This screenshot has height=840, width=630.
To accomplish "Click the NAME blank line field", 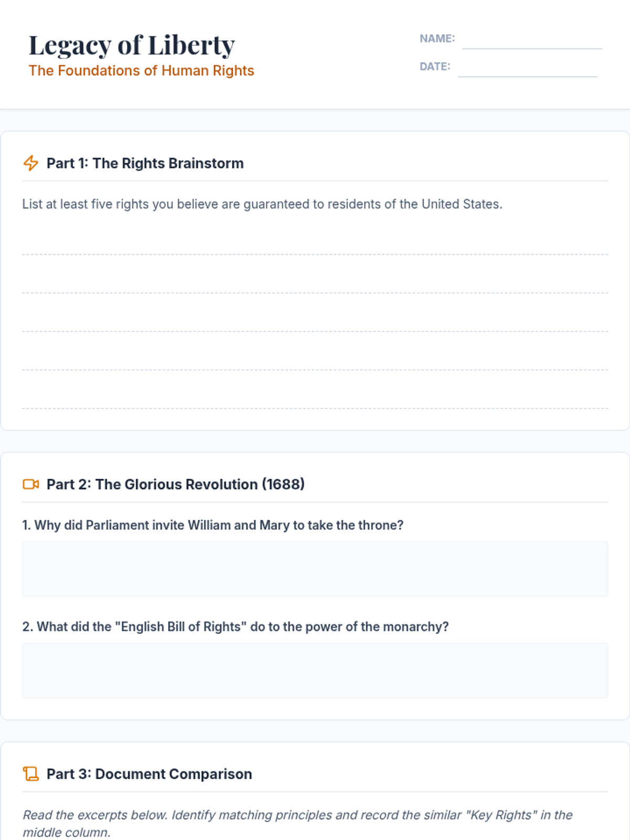I will coord(531,41).
